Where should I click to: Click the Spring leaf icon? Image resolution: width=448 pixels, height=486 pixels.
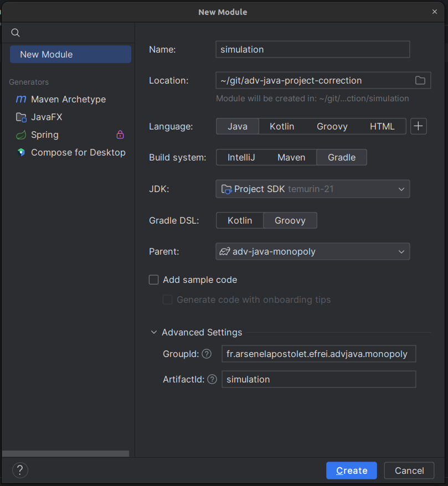coord(21,135)
